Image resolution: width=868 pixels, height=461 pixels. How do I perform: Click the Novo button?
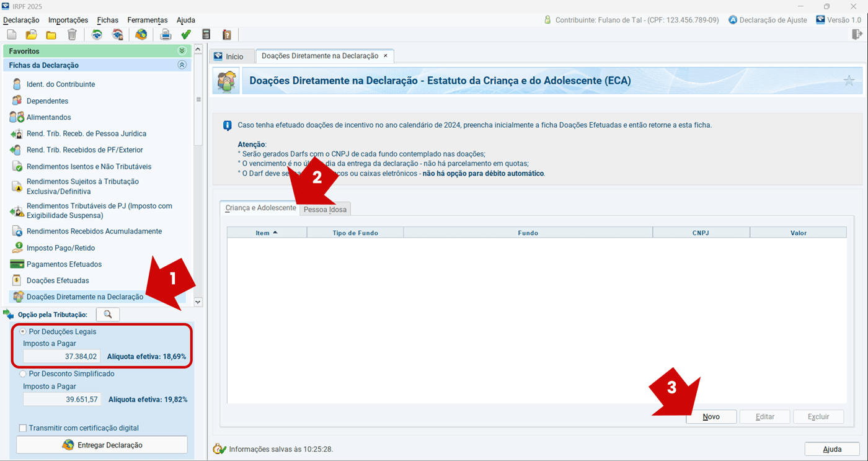[711, 417]
